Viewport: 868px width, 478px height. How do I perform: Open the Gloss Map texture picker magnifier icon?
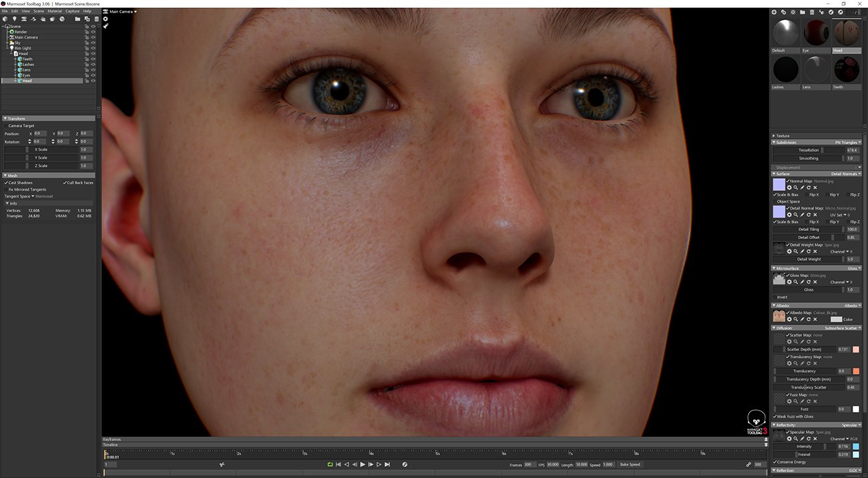pyautogui.click(x=796, y=282)
